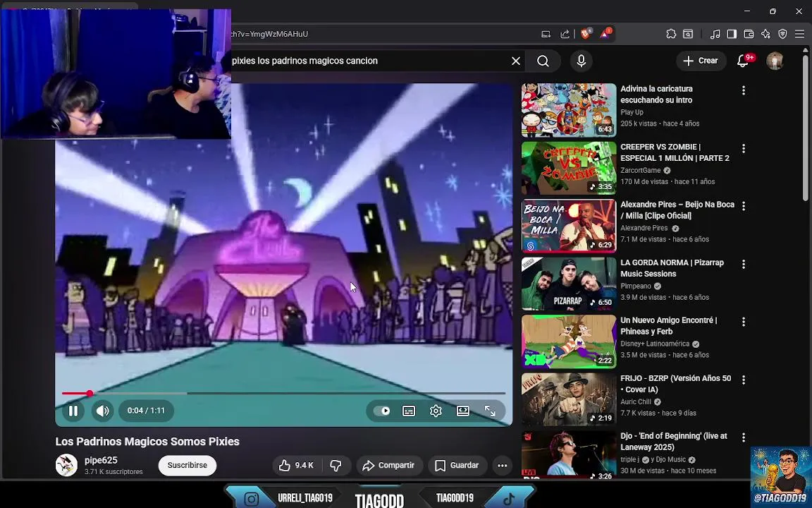
Task: Open options for Adivina la caricatura video
Action: click(x=744, y=90)
